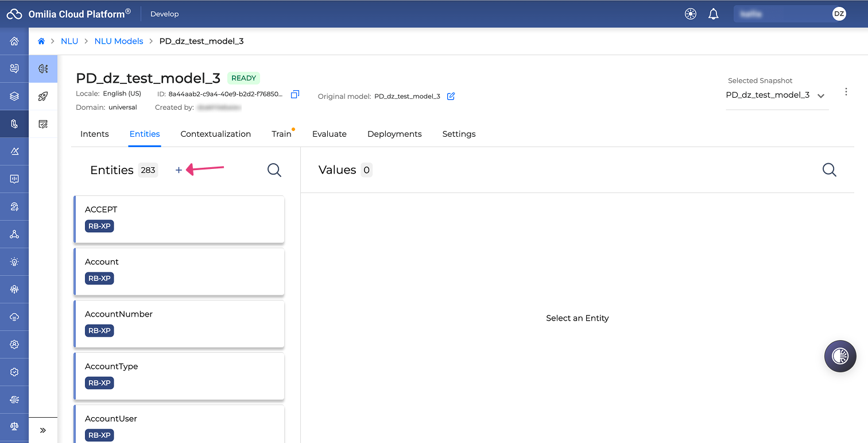
Task: Follow the NLU breadcrumb link
Action: pyautogui.click(x=69, y=41)
